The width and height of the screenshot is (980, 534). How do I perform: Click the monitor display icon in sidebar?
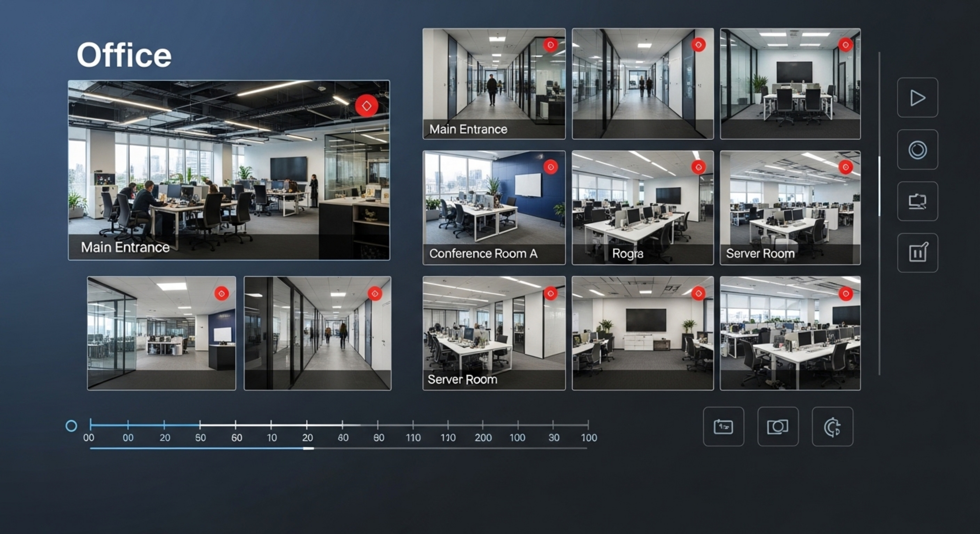click(x=917, y=201)
